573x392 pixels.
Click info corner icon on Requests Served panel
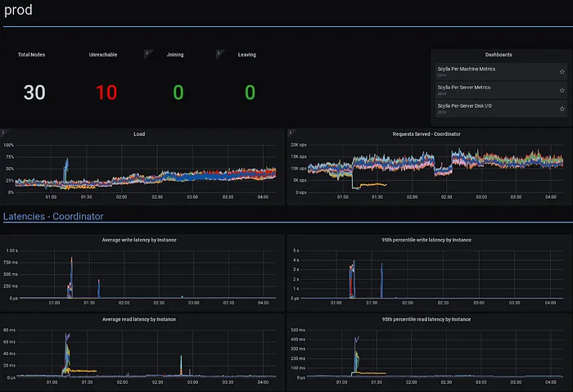pyautogui.click(x=291, y=132)
